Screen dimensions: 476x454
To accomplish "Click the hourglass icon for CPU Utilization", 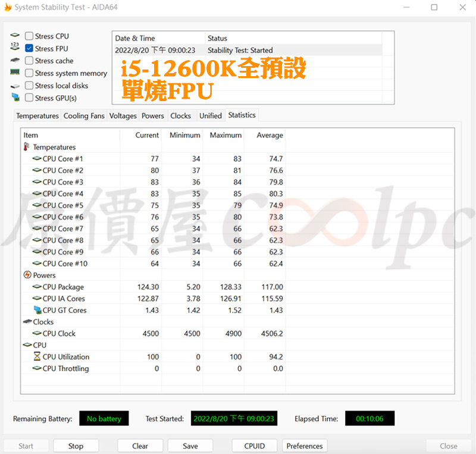I will [37, 356].
